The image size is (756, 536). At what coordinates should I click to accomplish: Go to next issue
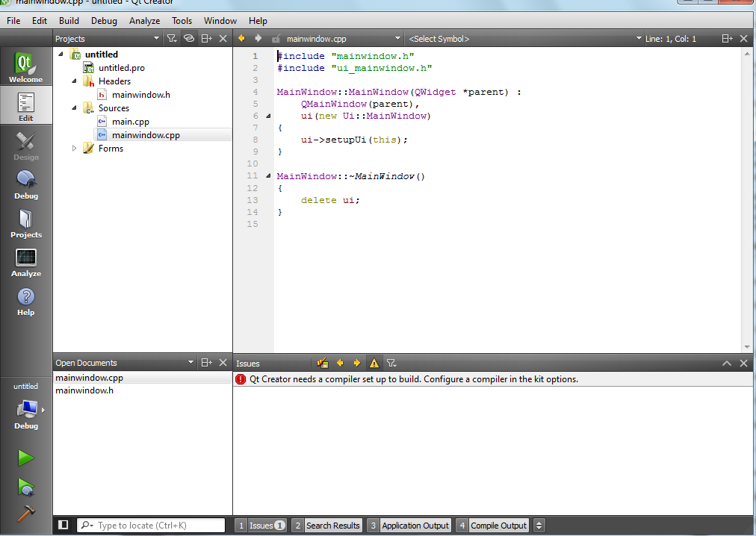pyautogui.click(x=357, y=363)
